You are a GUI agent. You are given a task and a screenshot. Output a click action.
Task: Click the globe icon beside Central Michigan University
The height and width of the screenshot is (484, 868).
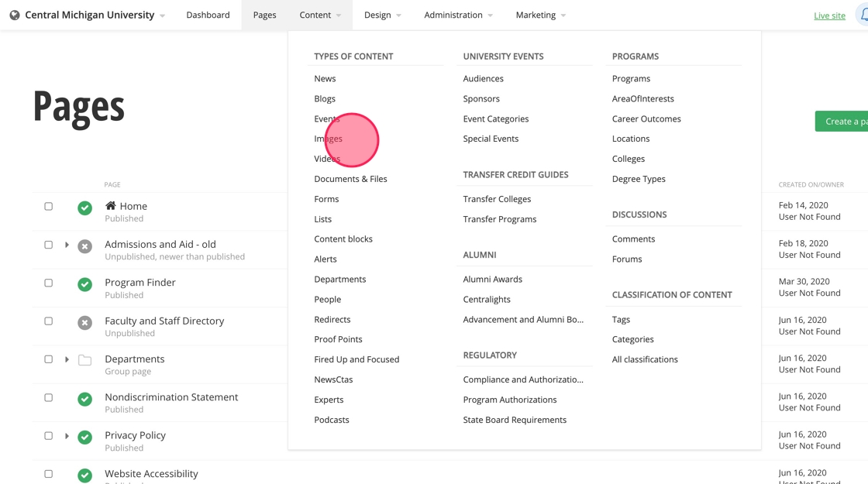tap(14, 15)
